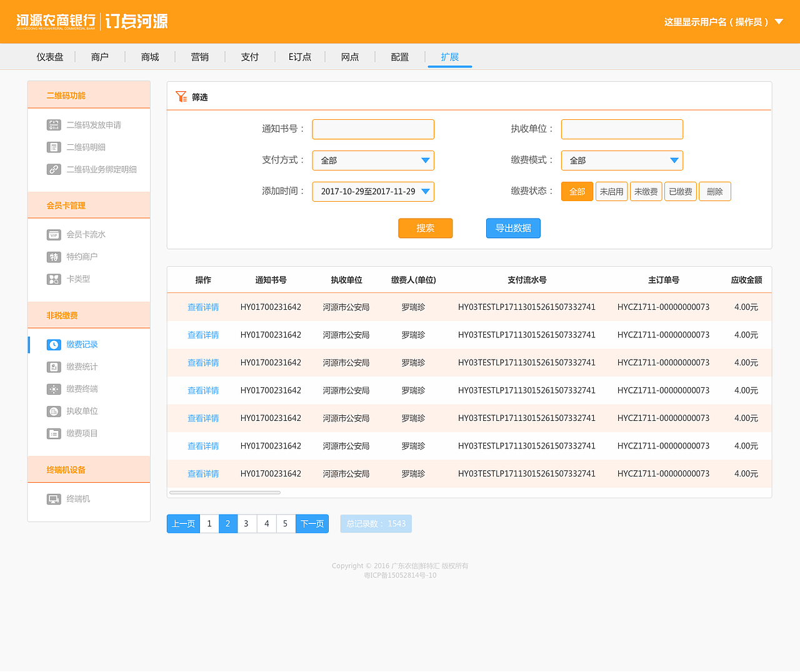Click the 非税缴费 sidebar section header
Screen dimensions: 800x672
pyautogui.click(x=89, y=315)
